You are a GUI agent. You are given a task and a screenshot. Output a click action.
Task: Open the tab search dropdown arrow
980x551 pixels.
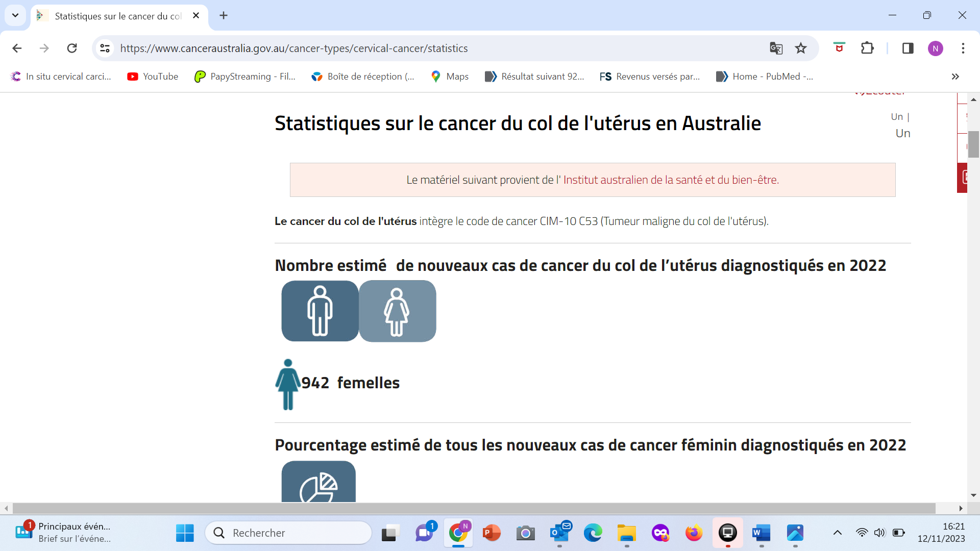15,15
